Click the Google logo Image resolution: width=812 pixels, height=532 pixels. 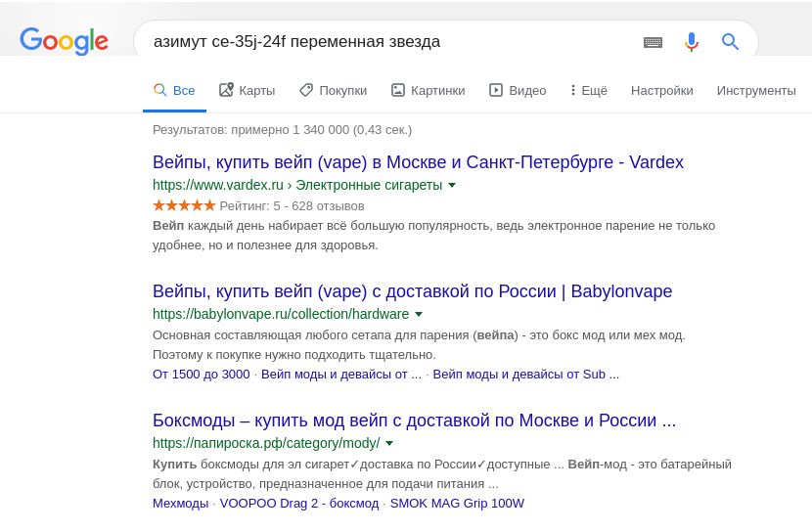pyautogui.click(x=65, y=41)
